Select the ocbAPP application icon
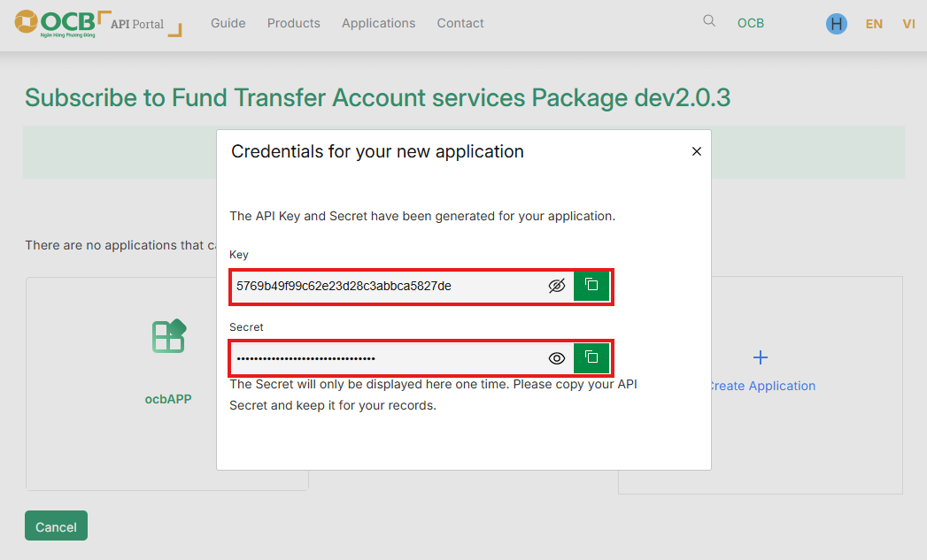This screenshot has height=560, width=927. [x=168, y=336]
